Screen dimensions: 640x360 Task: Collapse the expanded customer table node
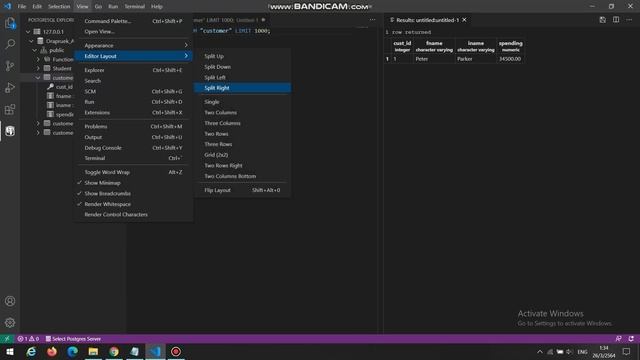[38, 78]
